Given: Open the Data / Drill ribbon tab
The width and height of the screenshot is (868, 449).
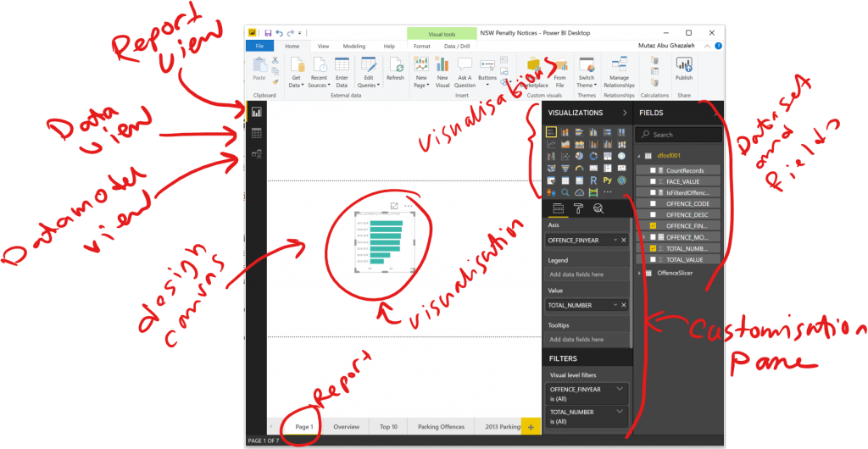Looking at the screenshot, I should pyautogui.click(x=457, y=47).
